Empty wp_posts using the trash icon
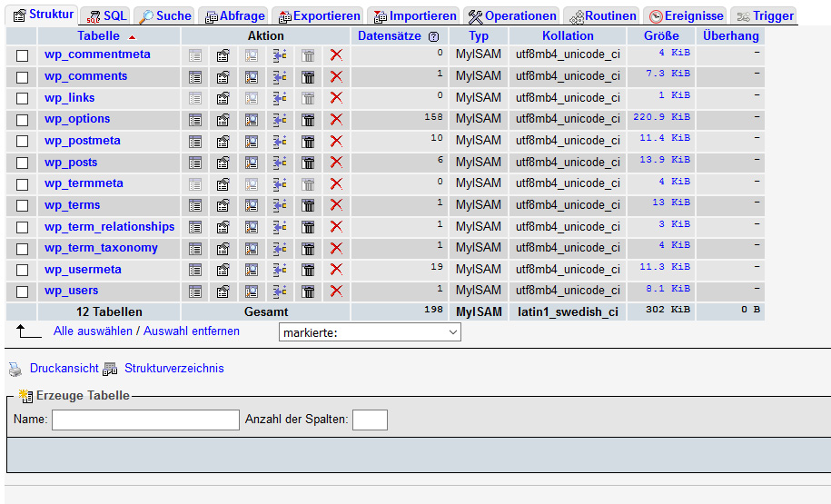Image resolution: width=831 pixels, height=504 pixels. click(x=308, y=163)
